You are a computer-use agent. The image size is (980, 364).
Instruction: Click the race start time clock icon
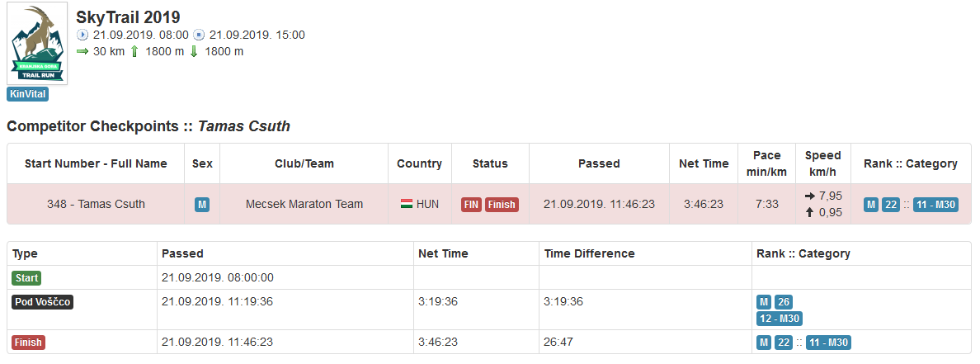click(82, 35)
